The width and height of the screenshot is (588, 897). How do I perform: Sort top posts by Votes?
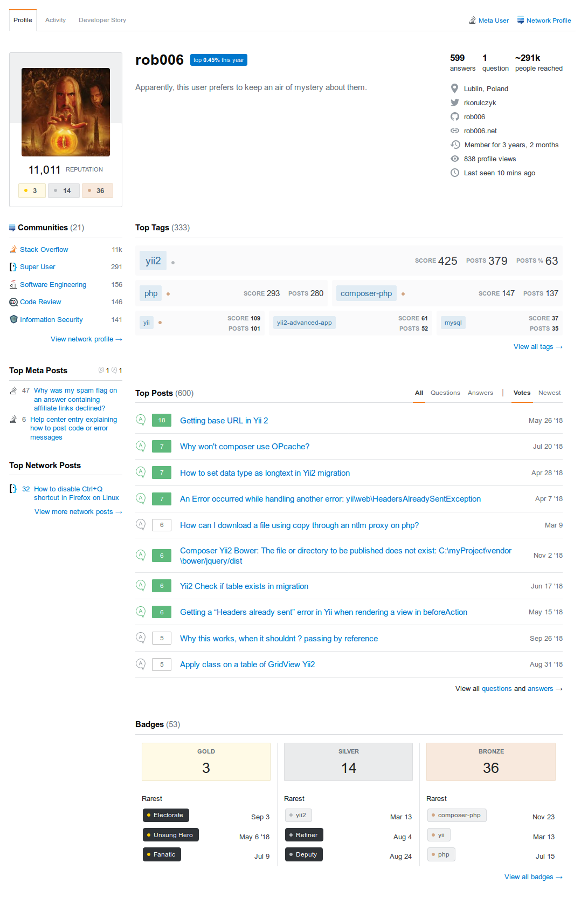click(x=522, y=393)
